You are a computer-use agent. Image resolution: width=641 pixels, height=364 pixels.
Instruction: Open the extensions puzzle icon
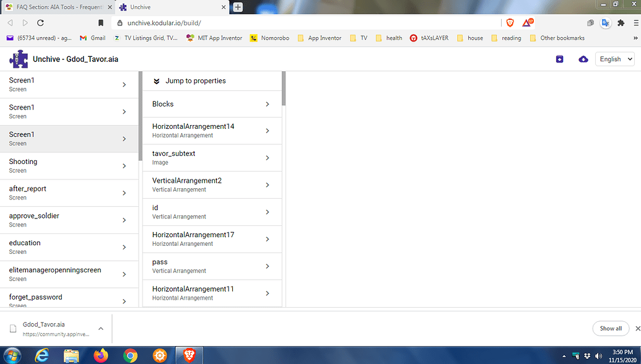(x=621, y=23)
